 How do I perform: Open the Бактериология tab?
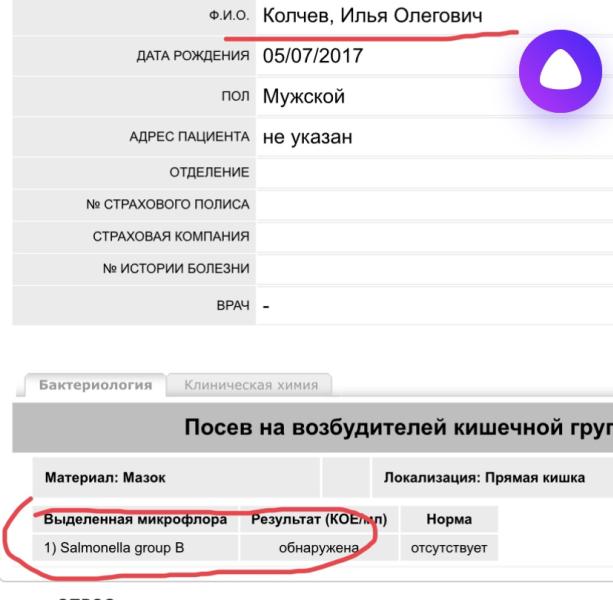[x=95, y=385]
